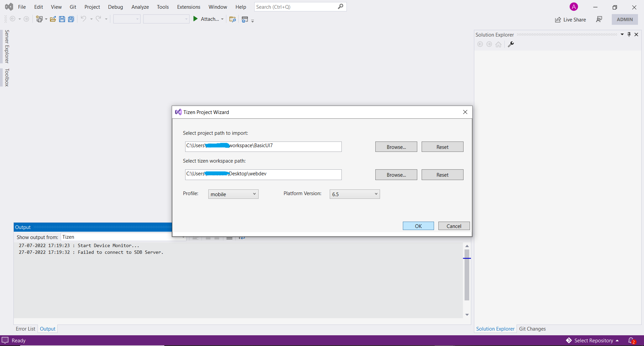Save all files via toolbar icon
Viewport: 644px width, 346px height.
71,19
